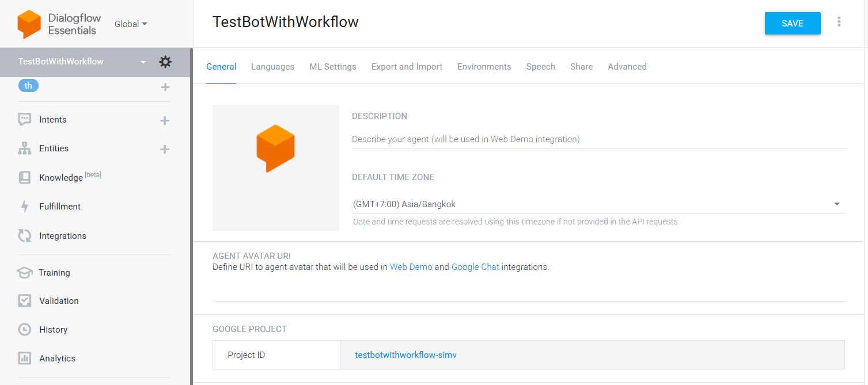868x385 pixels.
Task: Click the Project ID label cell
Action: [276, 355]
